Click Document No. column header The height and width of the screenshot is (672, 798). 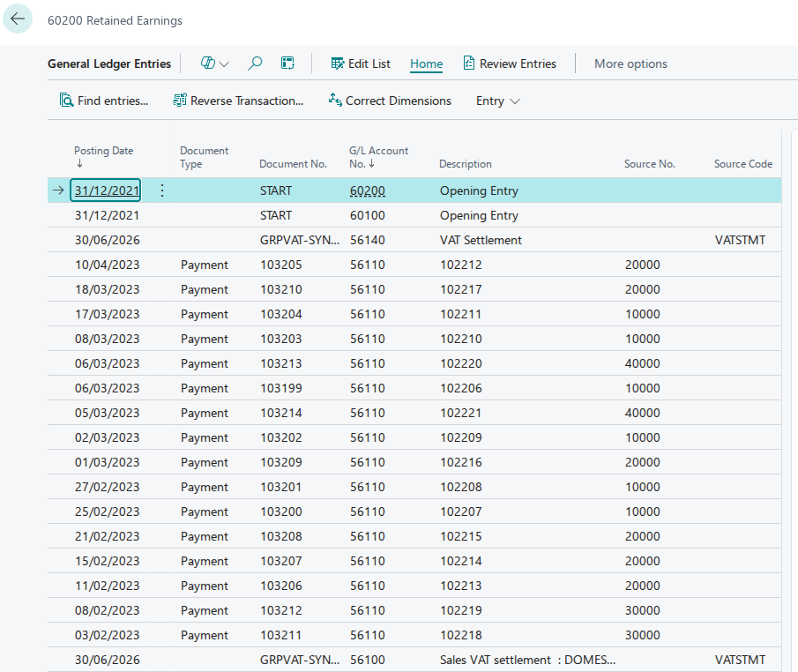[293, 164]
